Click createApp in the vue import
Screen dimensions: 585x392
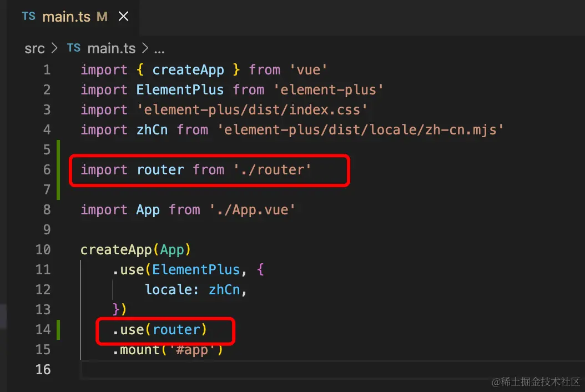click(188, 70)
